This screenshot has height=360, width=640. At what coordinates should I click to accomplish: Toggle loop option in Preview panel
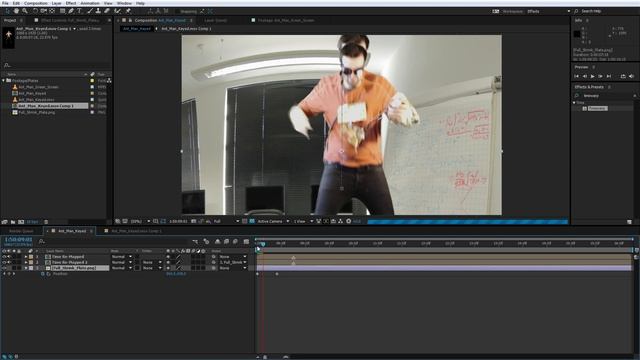click(x=623, y=76)
